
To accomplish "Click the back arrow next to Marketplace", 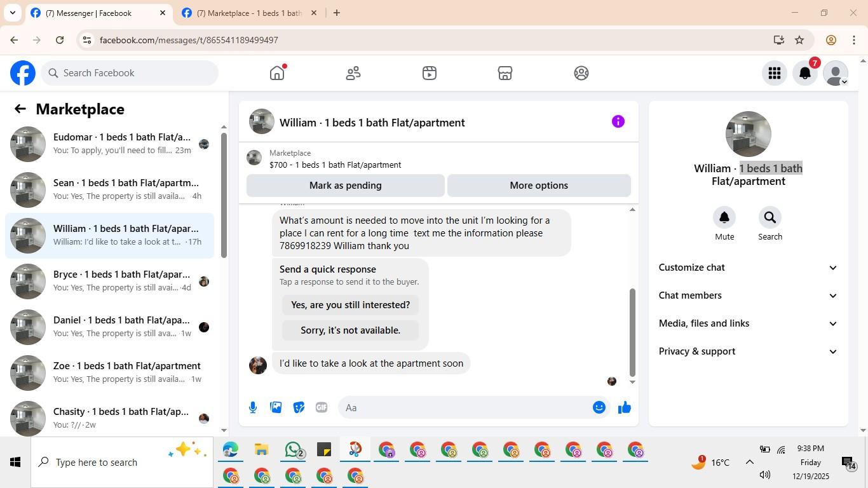I will (20, 109).
